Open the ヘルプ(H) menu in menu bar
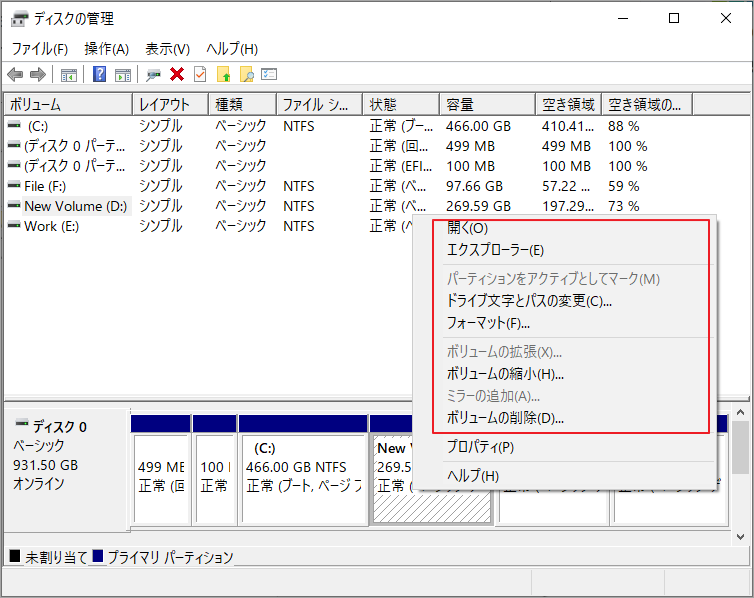 pyautogui.click(x=232, y=49)
